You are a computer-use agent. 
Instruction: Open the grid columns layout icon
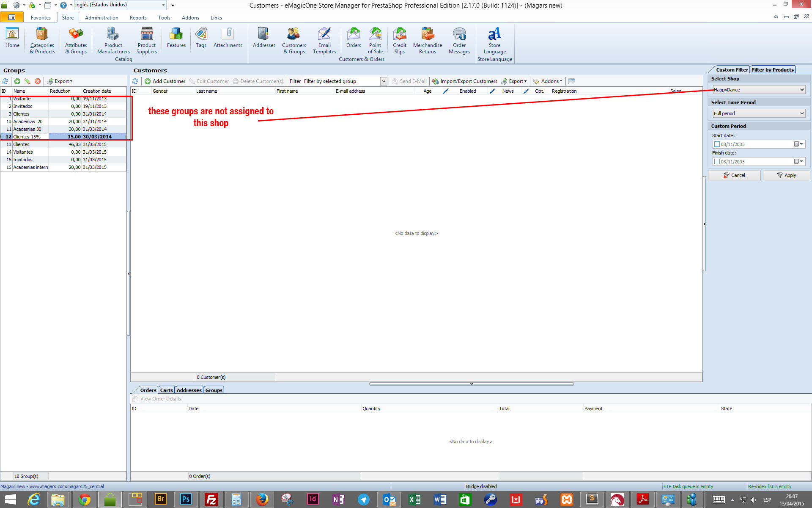(572, 81)
